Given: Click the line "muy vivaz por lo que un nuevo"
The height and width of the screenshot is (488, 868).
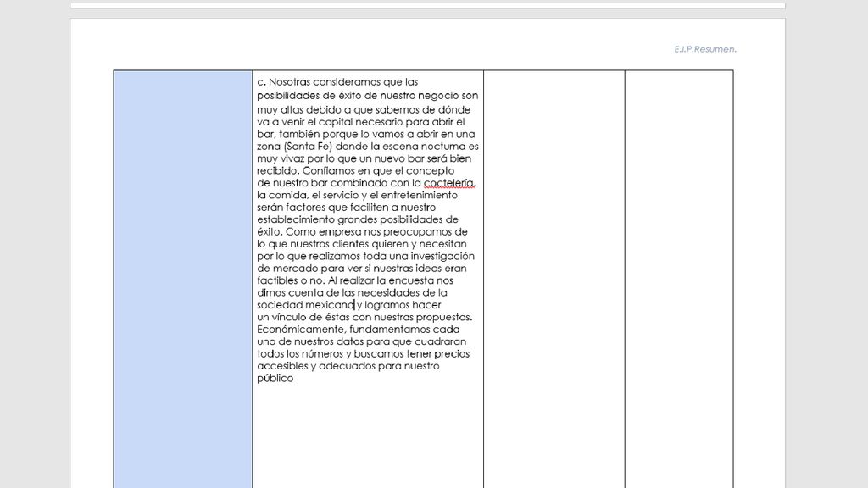Looking at the screenshot, I should (x=364, y=158).
